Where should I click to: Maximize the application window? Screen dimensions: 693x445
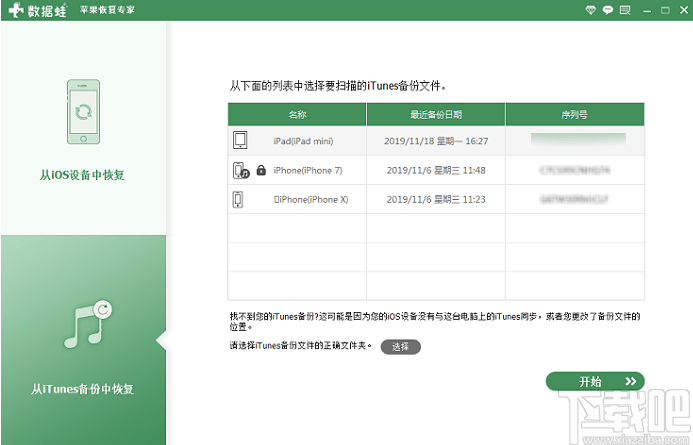click(x=665, y=10)
